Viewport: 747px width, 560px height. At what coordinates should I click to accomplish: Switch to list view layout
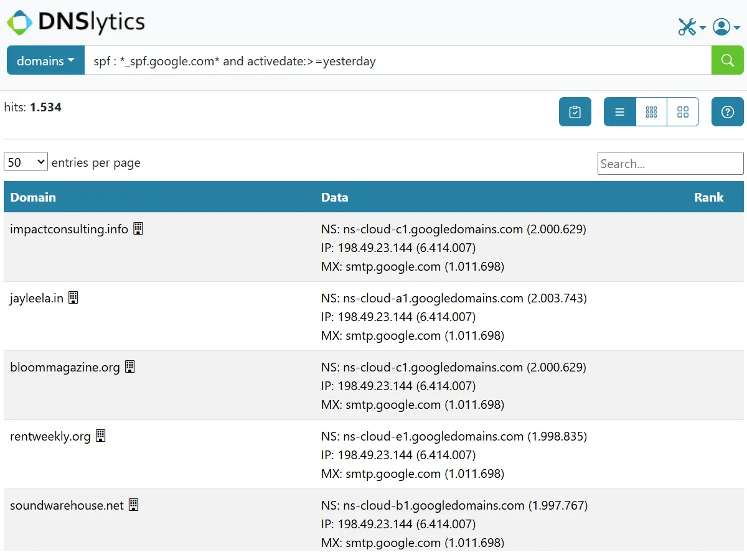[x=620, y=112]
